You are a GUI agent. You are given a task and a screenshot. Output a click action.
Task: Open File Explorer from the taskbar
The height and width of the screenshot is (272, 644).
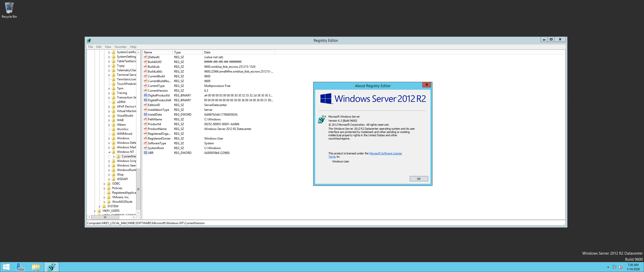click(x=36, y=267)
